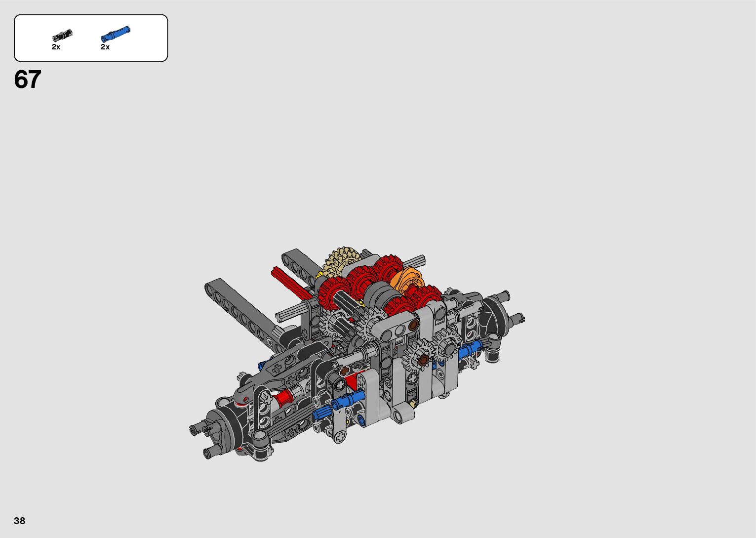Click the page number 38
Image resolution: width=756 pixels, height=538 pixels.
(20, 521)
